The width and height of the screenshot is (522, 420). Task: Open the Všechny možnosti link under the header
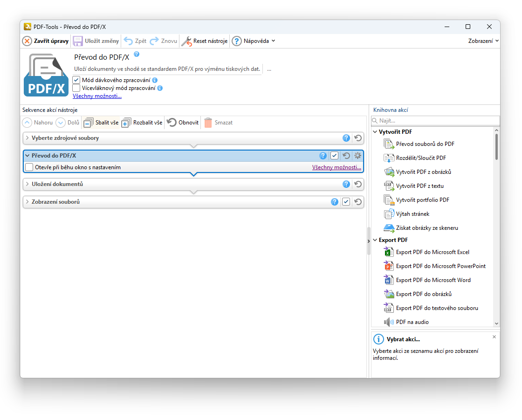[x=97, y=96]
